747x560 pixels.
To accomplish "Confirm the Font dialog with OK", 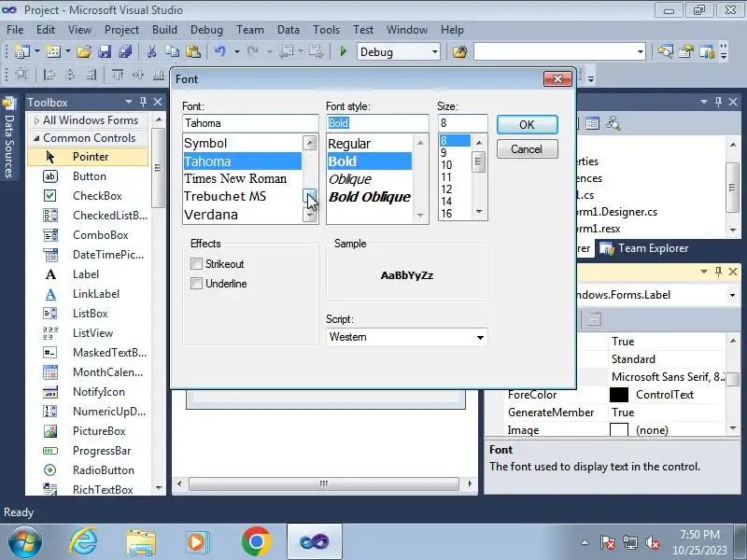I will (527, 125).
